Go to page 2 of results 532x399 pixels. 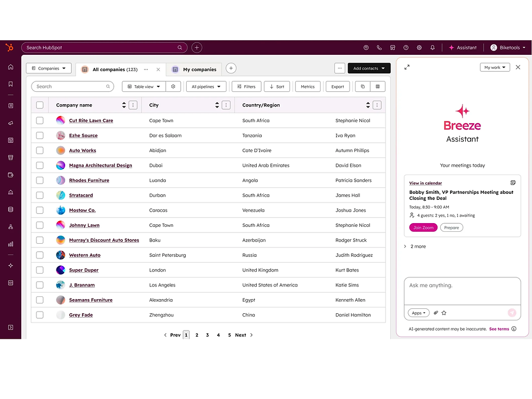pos(197,335)
